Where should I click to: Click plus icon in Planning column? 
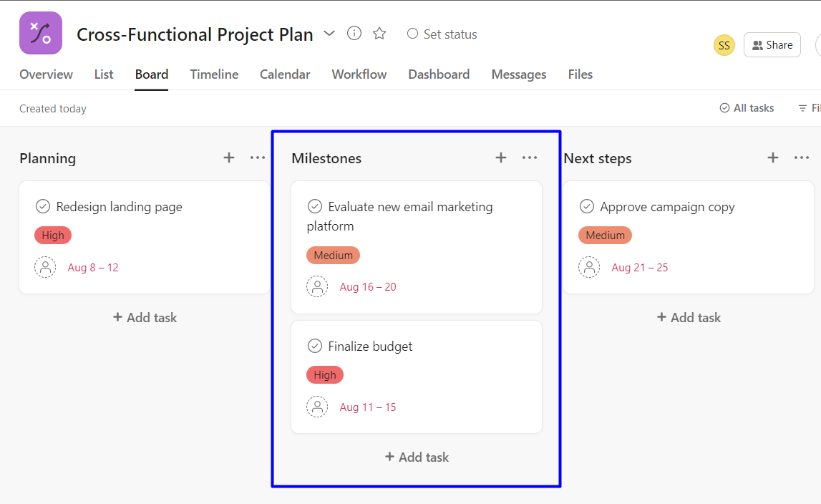coord(229,157)
